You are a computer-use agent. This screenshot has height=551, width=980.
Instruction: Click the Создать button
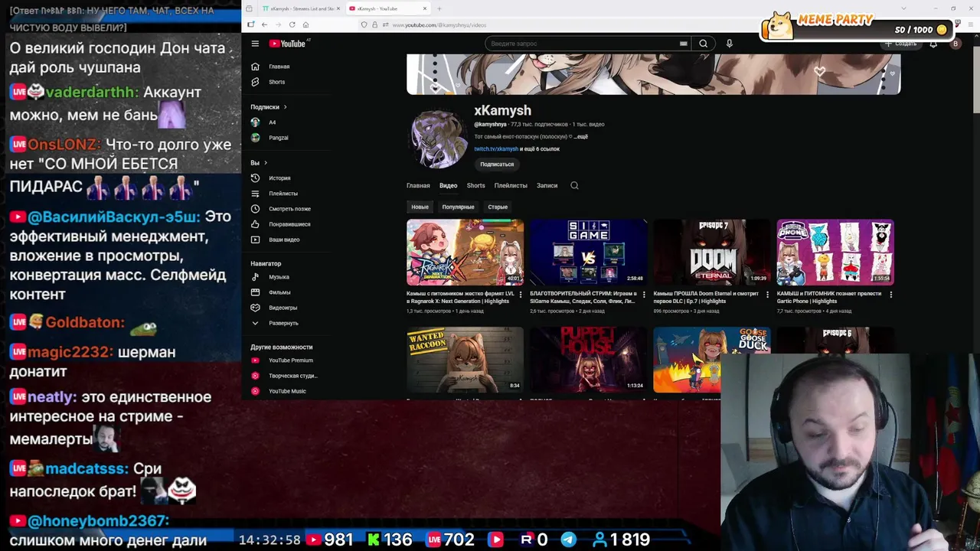tap(901, 44)
